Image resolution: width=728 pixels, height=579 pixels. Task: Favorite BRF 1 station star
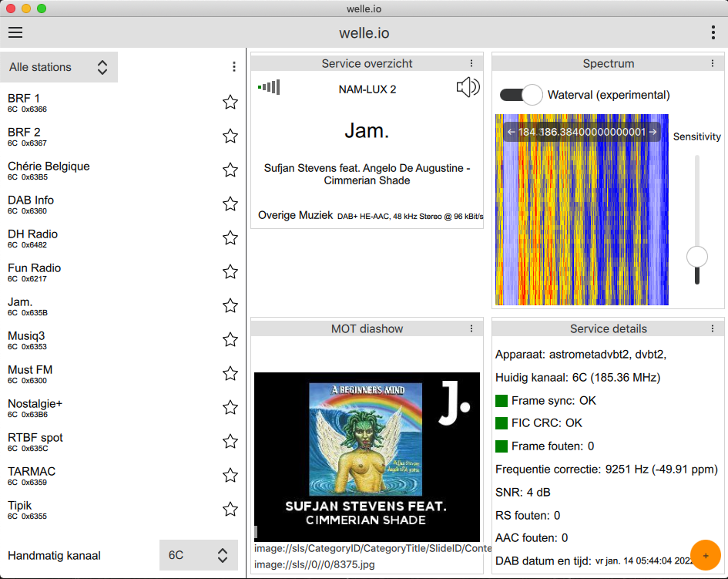click(x=230, y=103)
